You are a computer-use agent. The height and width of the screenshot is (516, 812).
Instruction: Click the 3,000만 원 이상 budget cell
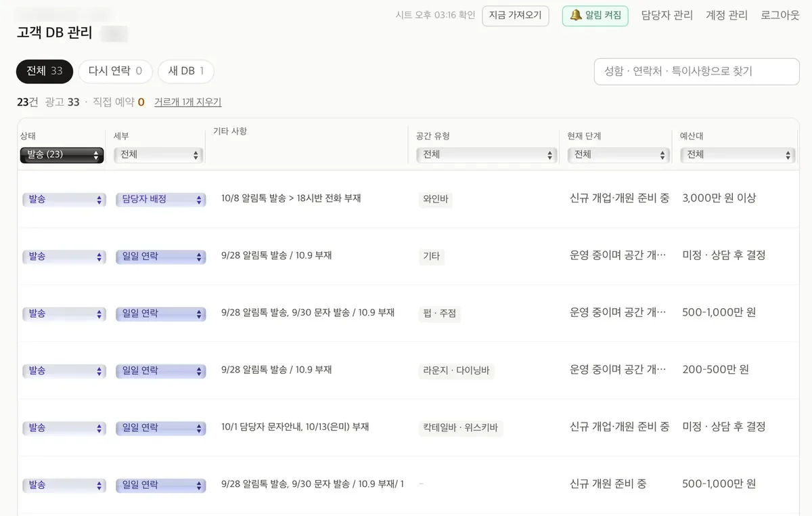tap(719, 198)
